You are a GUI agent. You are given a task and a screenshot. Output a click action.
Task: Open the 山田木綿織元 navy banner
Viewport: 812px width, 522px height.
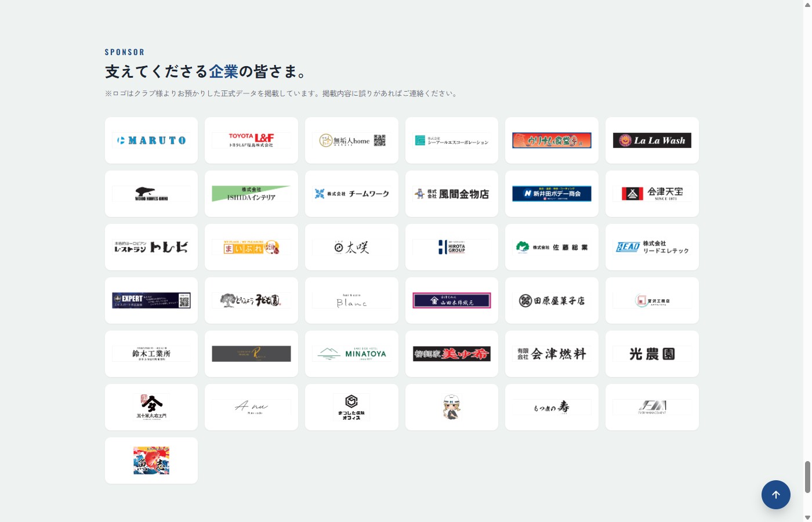pos(452,300)
